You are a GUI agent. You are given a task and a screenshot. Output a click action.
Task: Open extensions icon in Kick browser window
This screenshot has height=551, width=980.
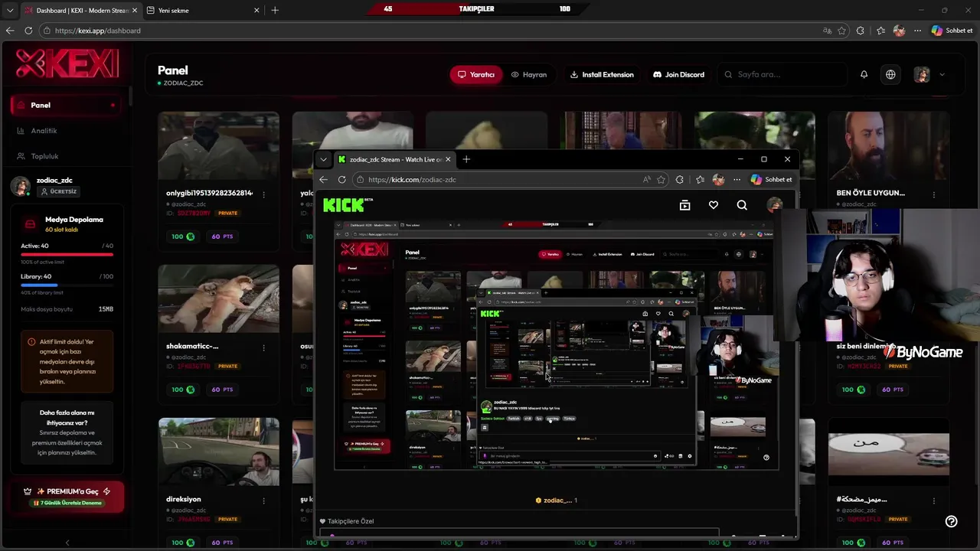tap(679, 179)
